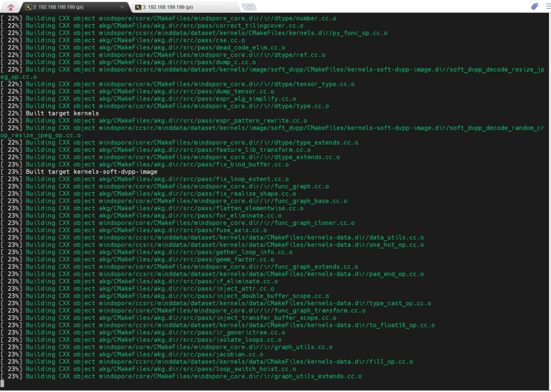The image size is (551, 392).
Task: Open the hamburger menu icon at top right
Action: click(548, 6)
